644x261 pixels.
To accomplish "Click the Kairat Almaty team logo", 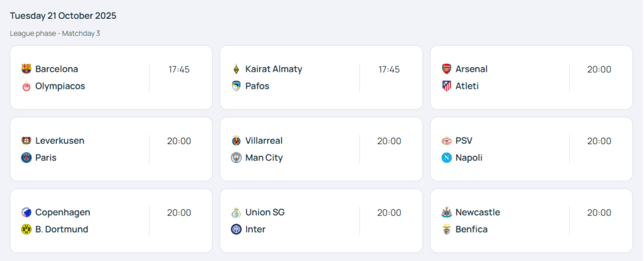I will click(236, 69).
